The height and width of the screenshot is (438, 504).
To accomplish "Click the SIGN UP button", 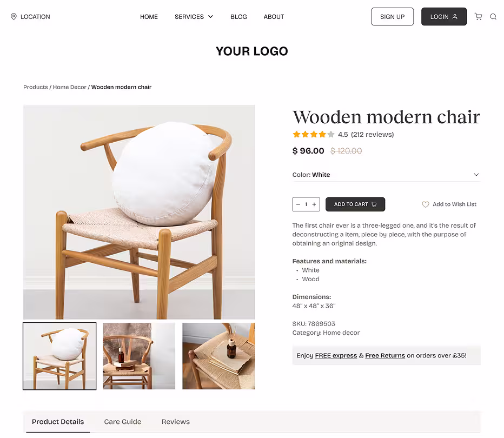I will pos(392,17).
